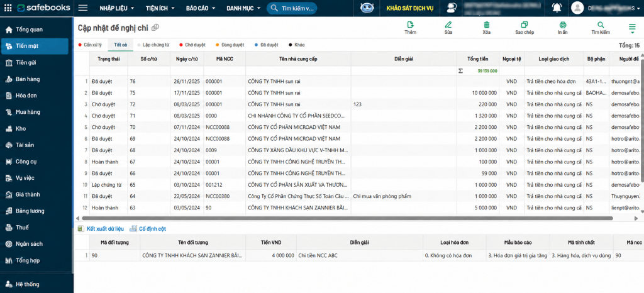Sort by the Trạng thái column header
Viewport: 644px width, 293px height.
(x=108, y=59)
